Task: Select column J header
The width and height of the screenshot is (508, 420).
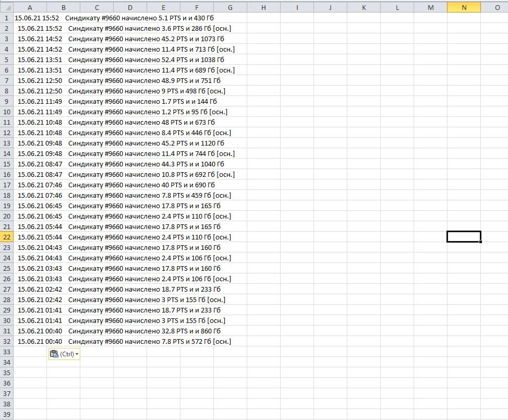Action: (x=331, y=7)
